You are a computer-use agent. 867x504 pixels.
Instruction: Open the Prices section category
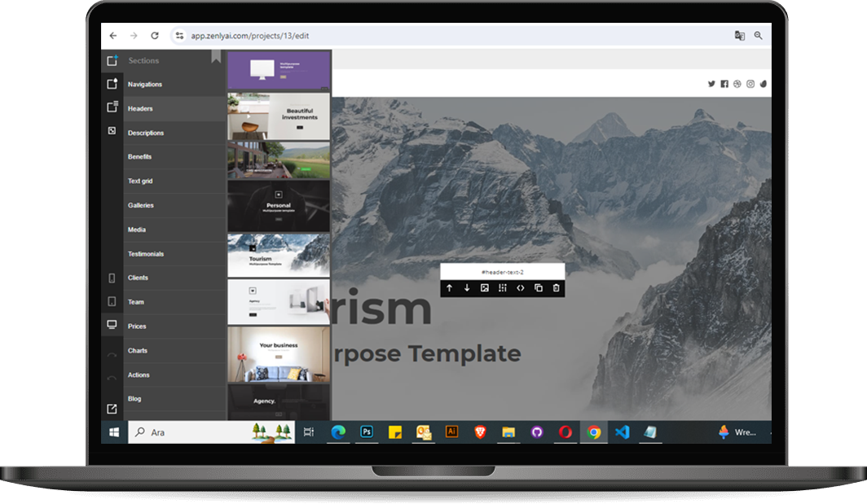(174, 326)
